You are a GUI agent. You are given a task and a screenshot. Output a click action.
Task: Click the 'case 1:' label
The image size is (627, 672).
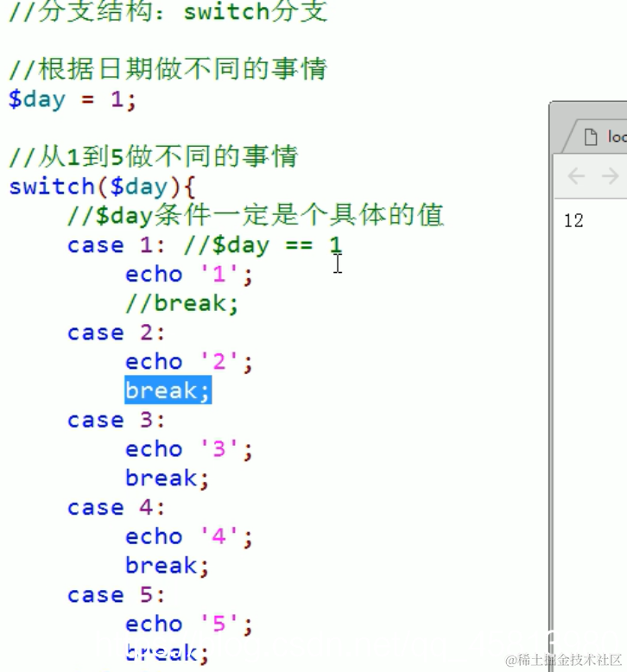tap(116, 245)
